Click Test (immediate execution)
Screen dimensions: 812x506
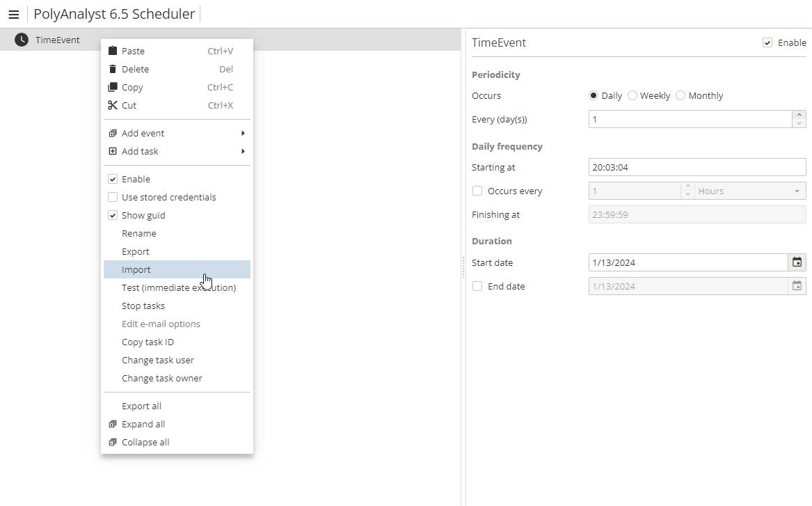coord(179,287)
